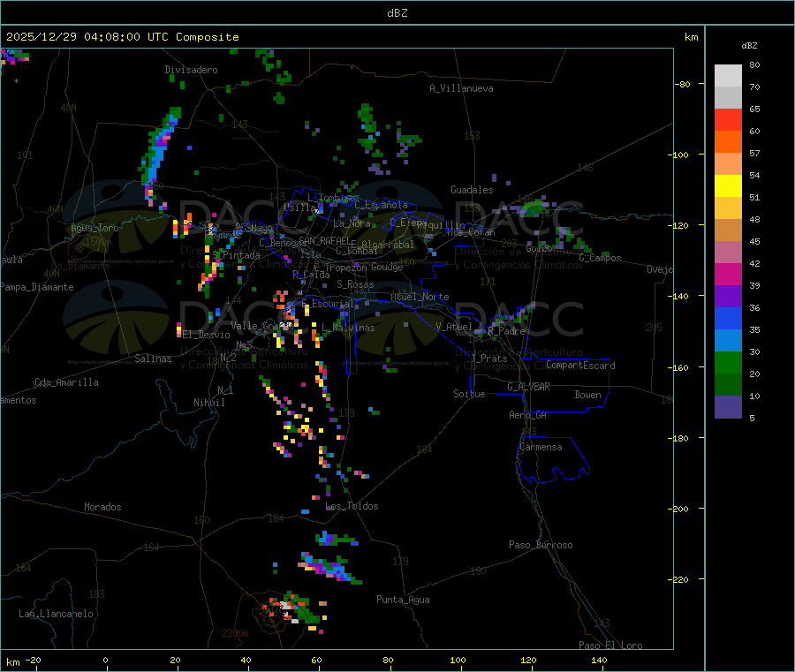795x672 pixels.
Task: Click the 'R_Padre' label
Action: pyautogui.click(x=506, y=331)
